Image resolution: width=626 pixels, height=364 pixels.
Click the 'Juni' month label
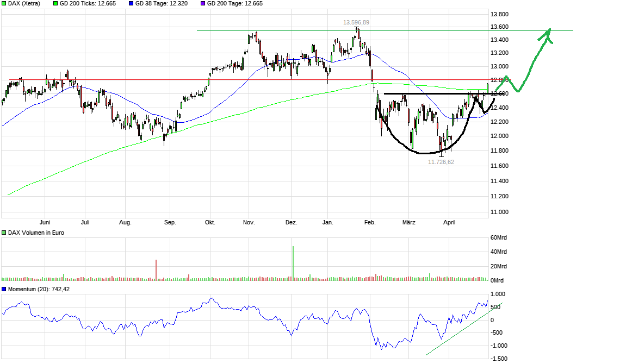(45, 222)
